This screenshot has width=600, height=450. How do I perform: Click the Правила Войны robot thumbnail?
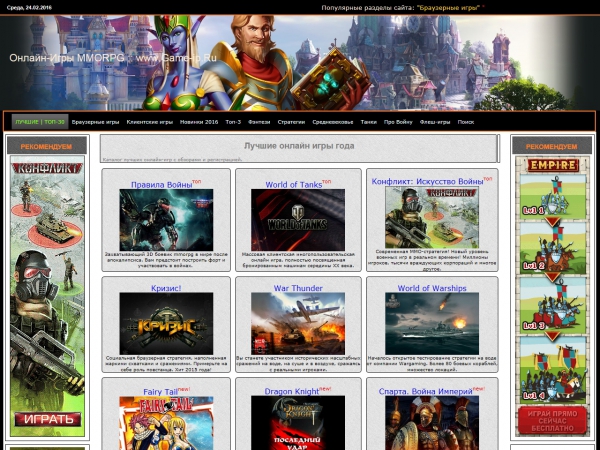pyautogui.click(x=166, y=220)
